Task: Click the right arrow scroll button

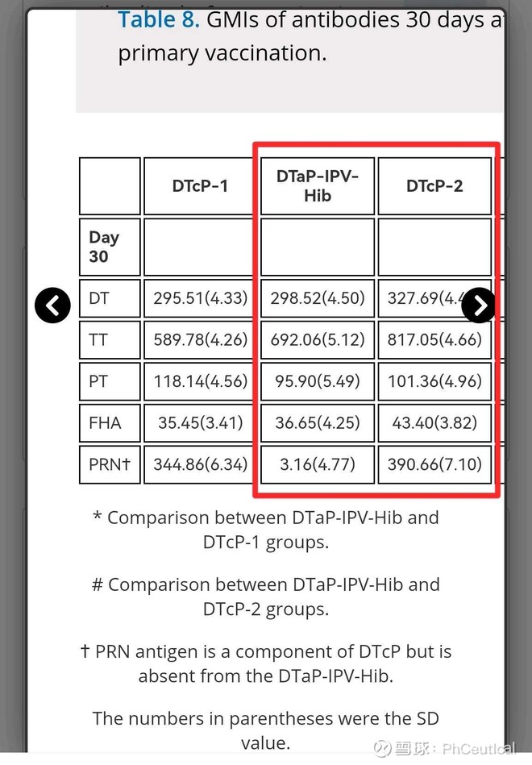Action: (480, 305)
